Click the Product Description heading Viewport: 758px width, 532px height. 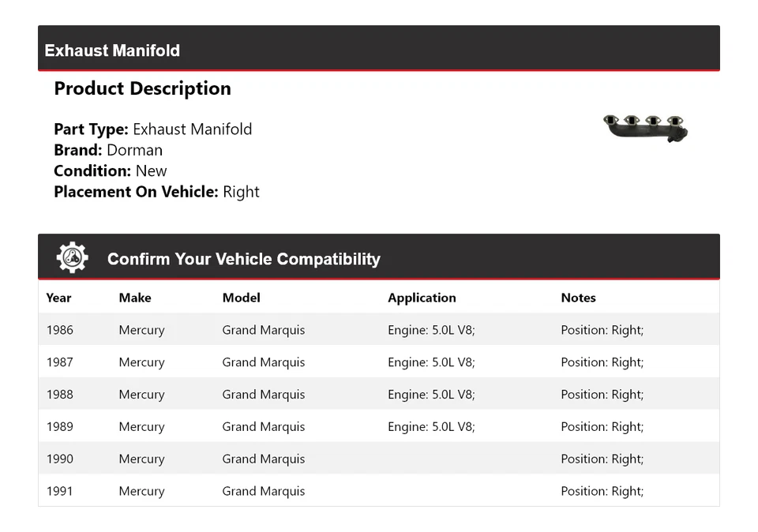click(142, 88)
